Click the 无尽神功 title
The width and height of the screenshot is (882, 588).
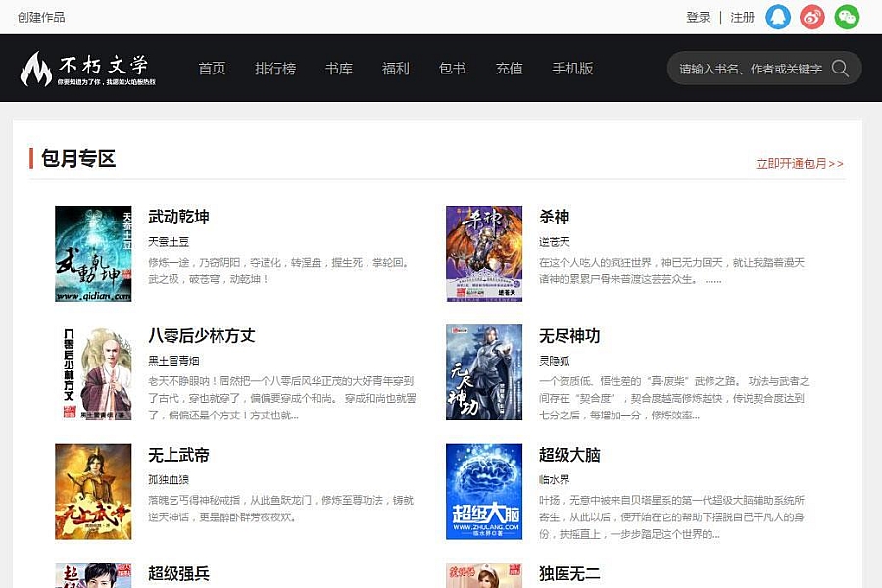(x=569, y=336)
